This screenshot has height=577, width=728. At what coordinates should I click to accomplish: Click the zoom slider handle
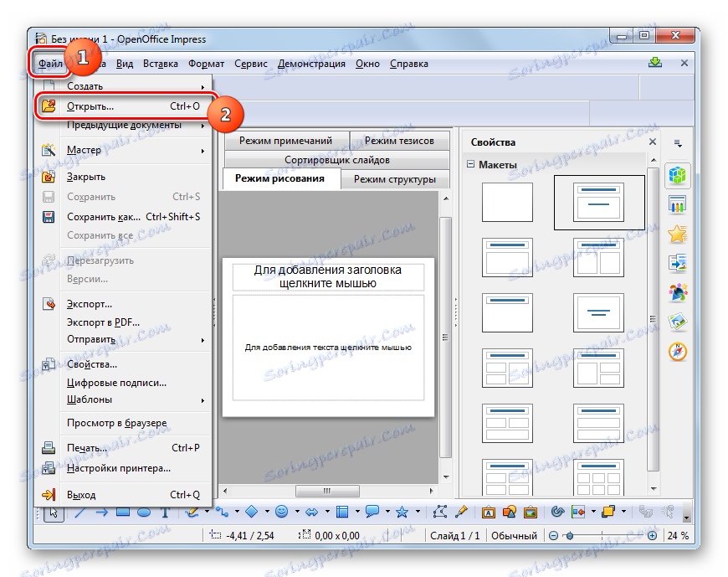coord(570,536)
